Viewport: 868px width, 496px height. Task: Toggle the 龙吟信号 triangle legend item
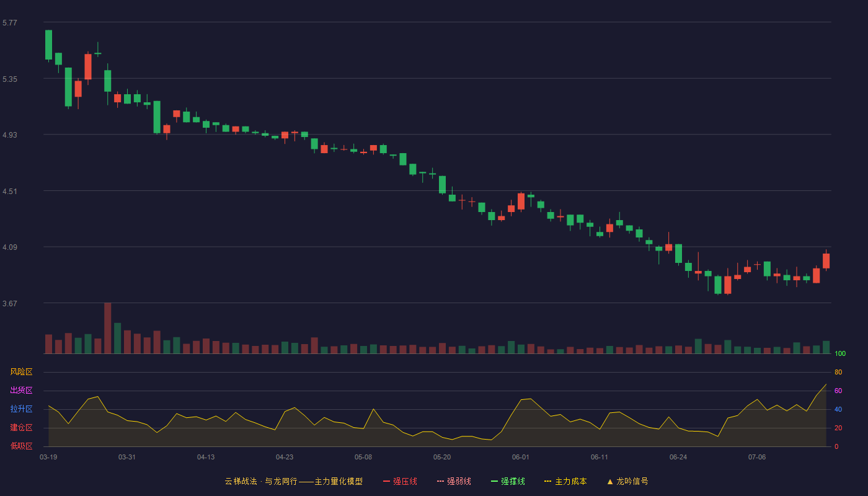point(627,481)
